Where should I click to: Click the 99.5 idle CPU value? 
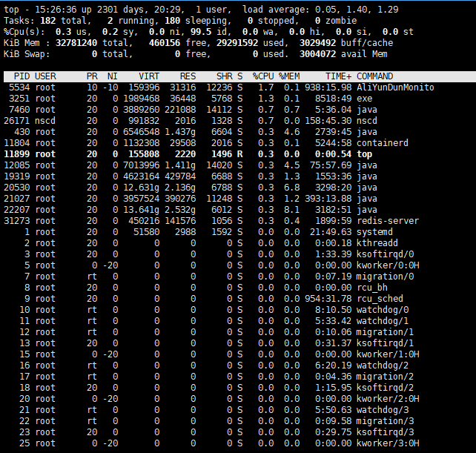tap(201, 32)
